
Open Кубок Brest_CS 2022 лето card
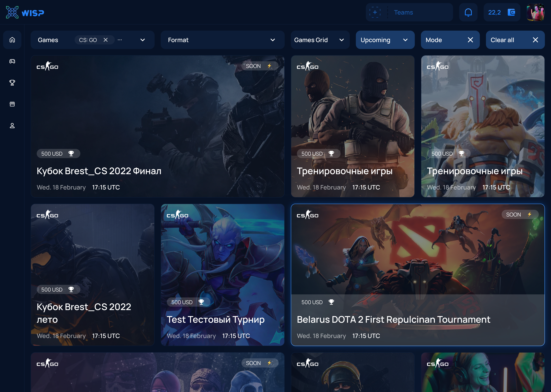click(93, 275)
